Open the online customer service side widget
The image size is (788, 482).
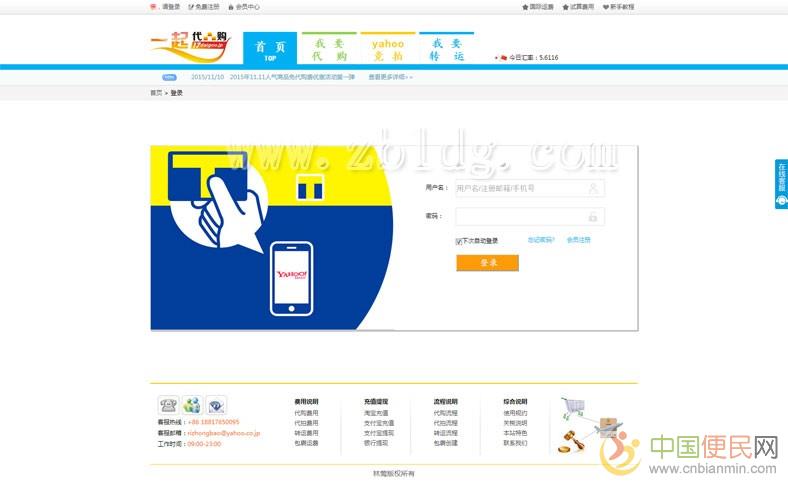click(x=781, y=184)
